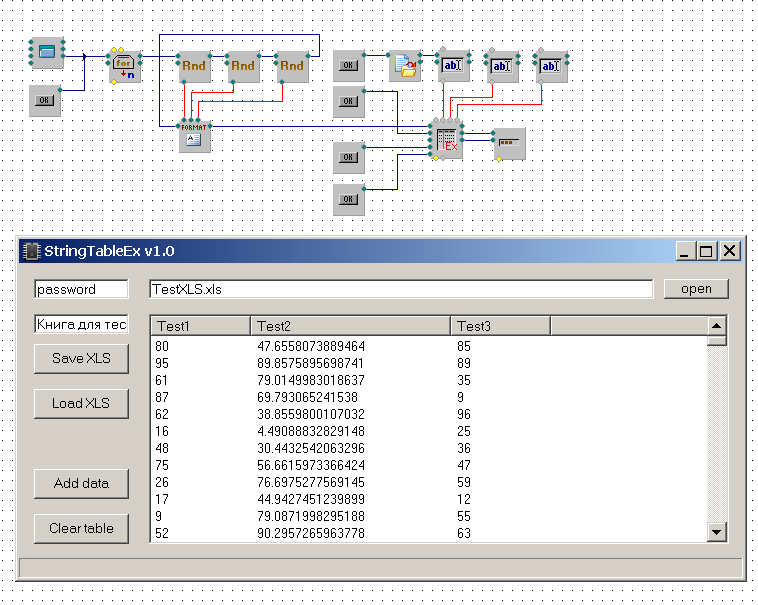758x605 pixels.
Task: Select cell 79.0149983018637
Action: [311, 380]
